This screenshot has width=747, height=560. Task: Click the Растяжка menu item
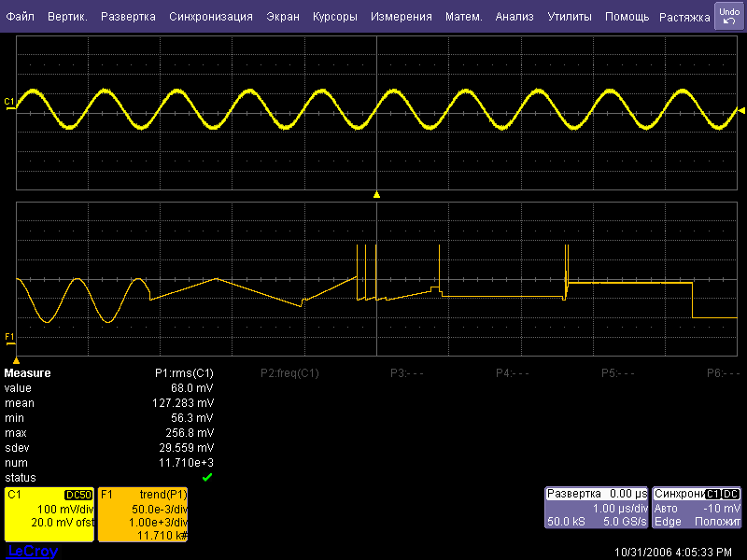[x=684, y=17]
